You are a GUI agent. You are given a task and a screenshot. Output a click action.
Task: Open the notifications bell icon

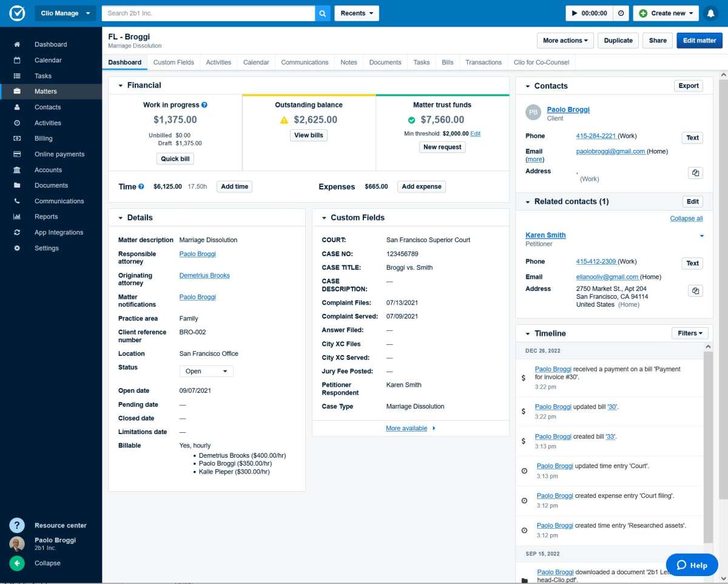[710, 13]
